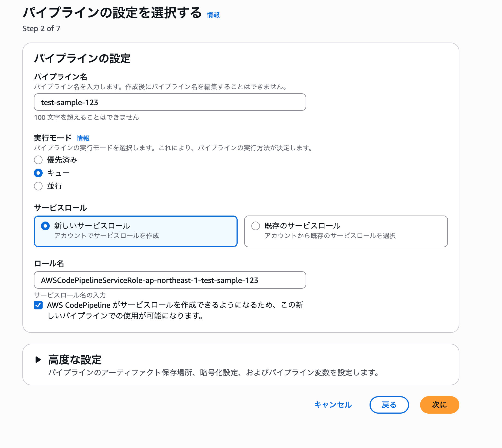
Task: Select the キュー execution mode radio
Action: (38, 173)
